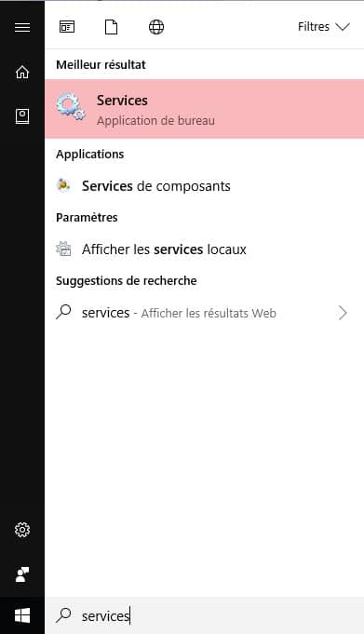
Task: Open Services de composants
Action: [x=204, y=186]
